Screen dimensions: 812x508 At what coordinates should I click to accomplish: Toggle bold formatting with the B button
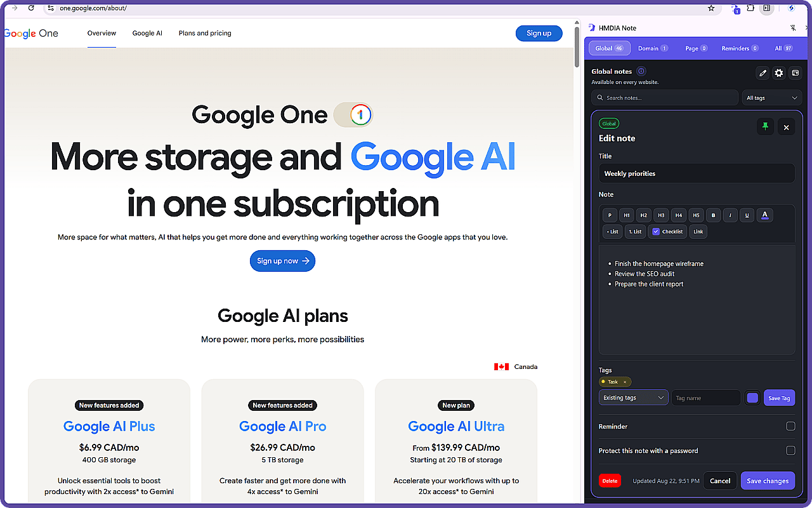(x=713, y=215)
